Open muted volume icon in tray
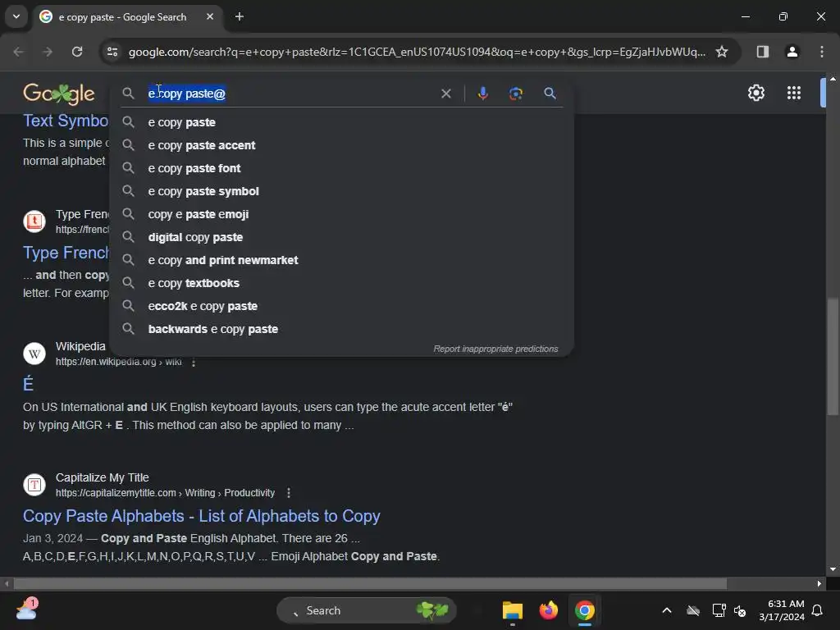 click(740, 610)
